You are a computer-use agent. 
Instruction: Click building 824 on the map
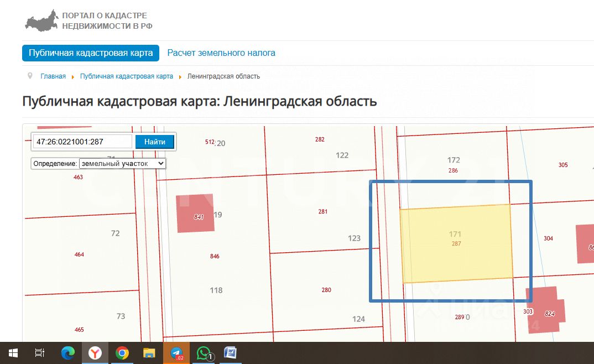pos(546,309)
